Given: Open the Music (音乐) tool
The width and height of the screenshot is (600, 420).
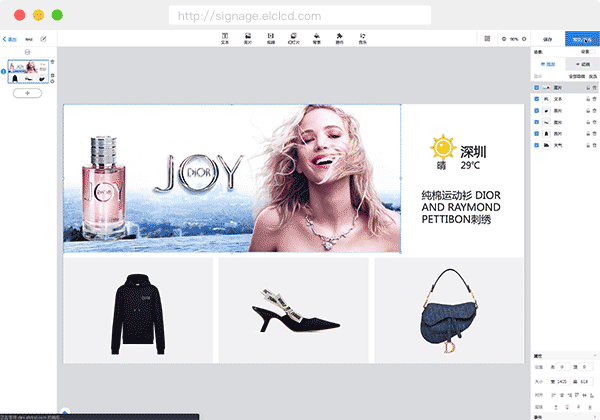Looking at the screenshot, I should coord(362,38).
